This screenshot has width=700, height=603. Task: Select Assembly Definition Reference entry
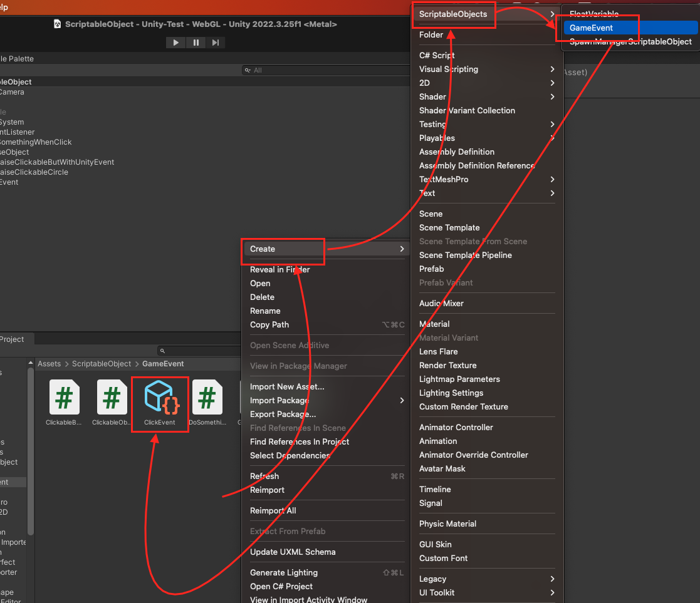coord(486,165)
